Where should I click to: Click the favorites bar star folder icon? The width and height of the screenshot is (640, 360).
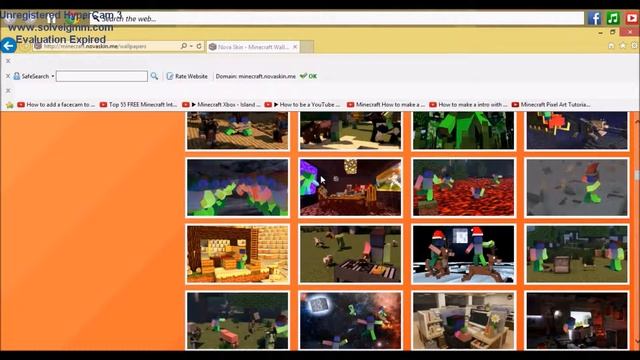10,105
